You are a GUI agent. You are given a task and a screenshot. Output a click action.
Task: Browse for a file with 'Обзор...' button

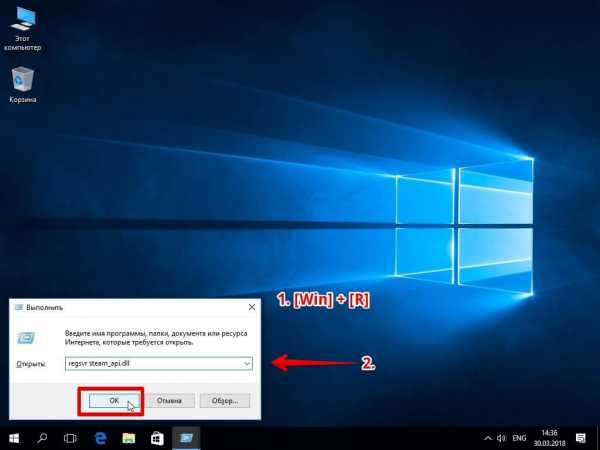pos(225,401)
